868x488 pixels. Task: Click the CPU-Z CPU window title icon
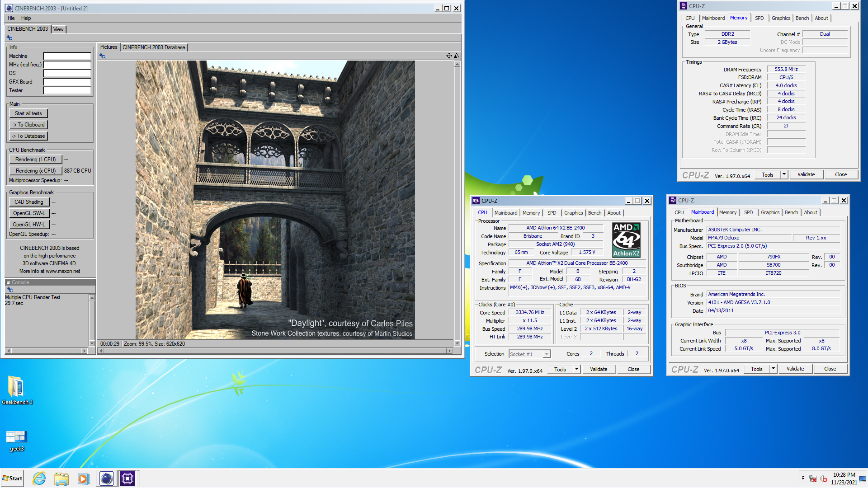coord(476,201)
